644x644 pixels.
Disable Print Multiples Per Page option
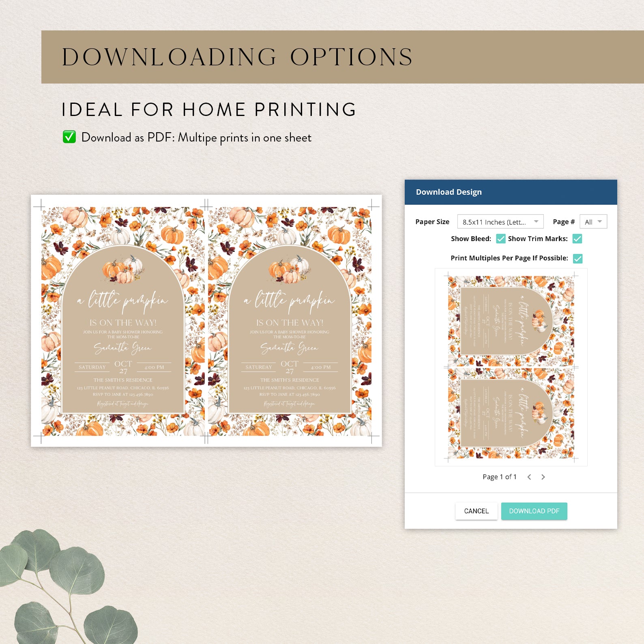click(x=578, y=258)
